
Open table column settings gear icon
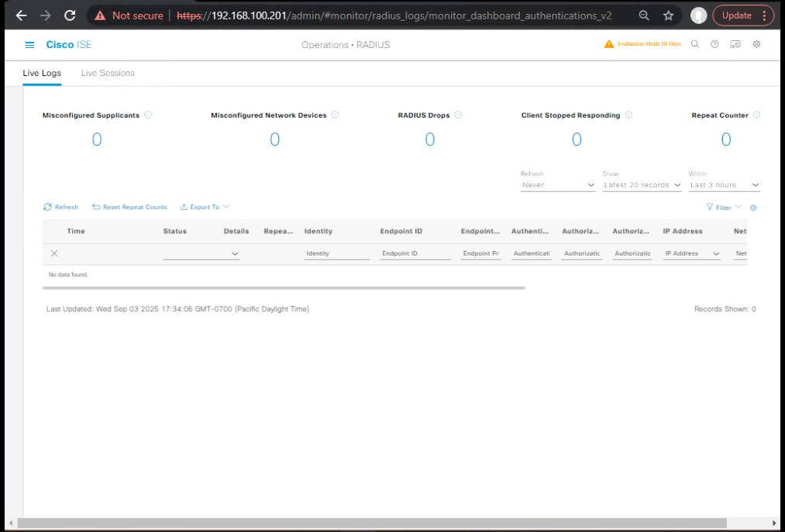pyautogui.click(x=753, y=208)
